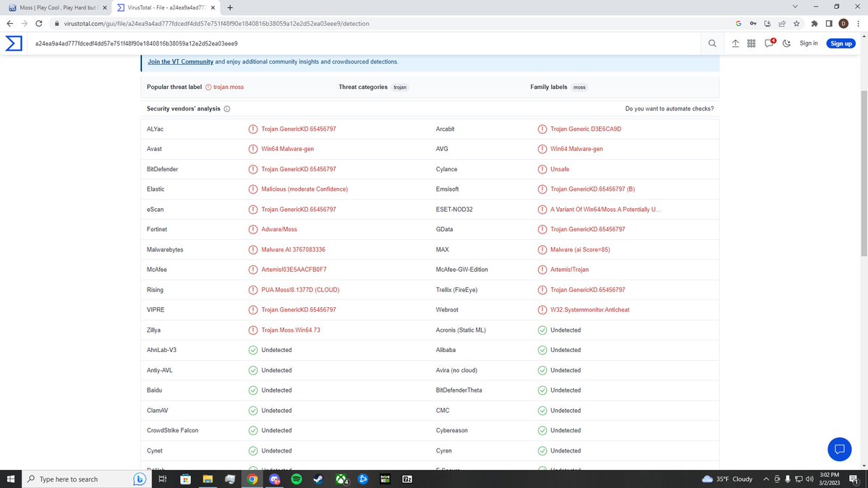This screenshot has height=488, width=868.
Task: Click the moss family label tag
Action: [579, 87]
